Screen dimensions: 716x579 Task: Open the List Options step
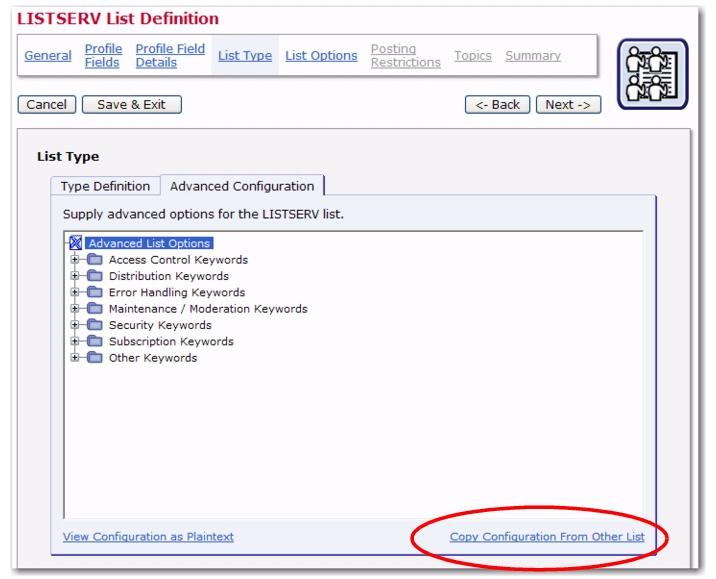(x=321, y=56)
